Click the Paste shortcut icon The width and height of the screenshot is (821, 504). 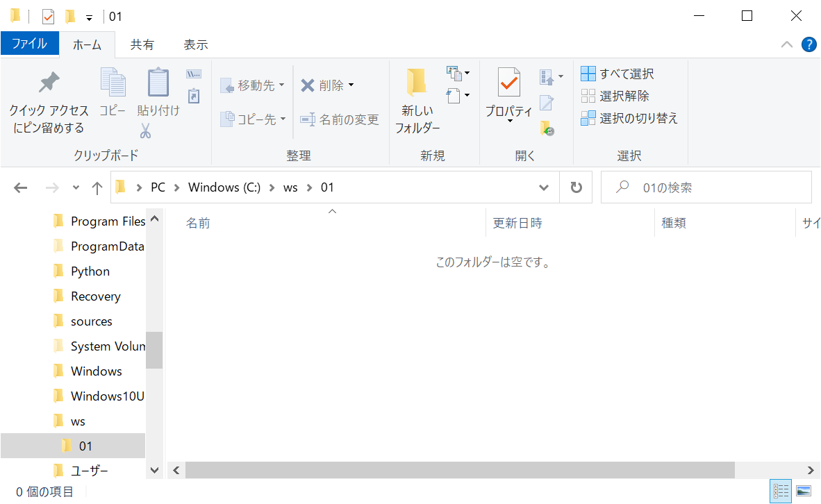coord(194,96)
